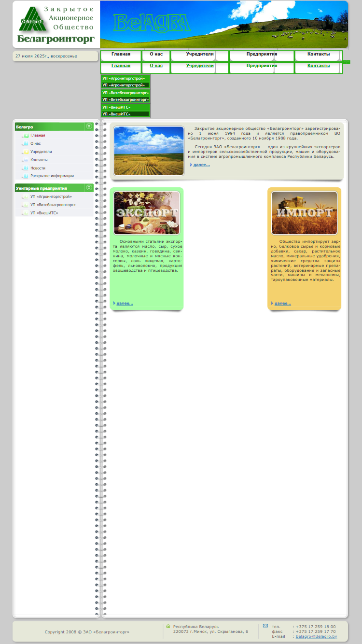Select Контакты in the black-text menu row
The width and height of the screenshot is (362, 644).
coord(319,54)
